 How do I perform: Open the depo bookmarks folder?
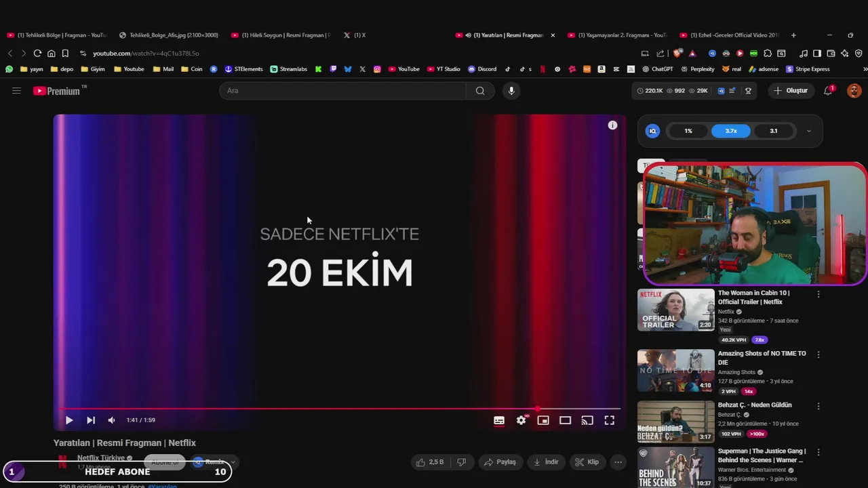(x=62, y=69)
